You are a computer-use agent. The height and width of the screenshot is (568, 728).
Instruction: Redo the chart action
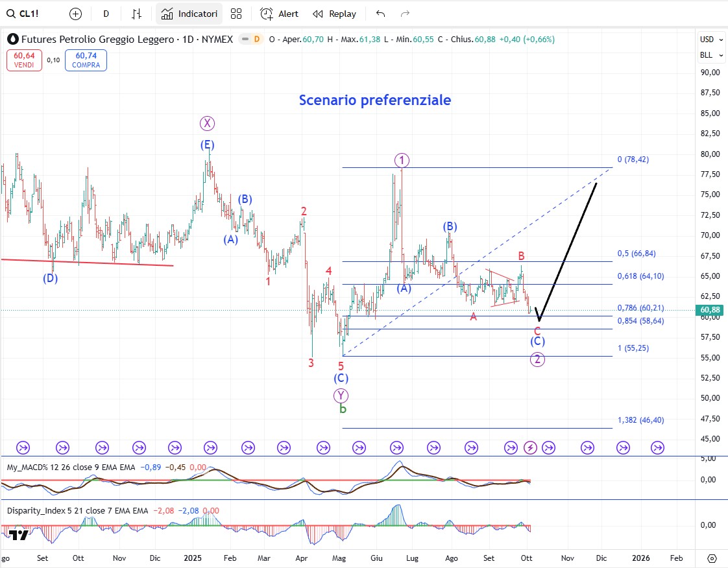[405, 14]
